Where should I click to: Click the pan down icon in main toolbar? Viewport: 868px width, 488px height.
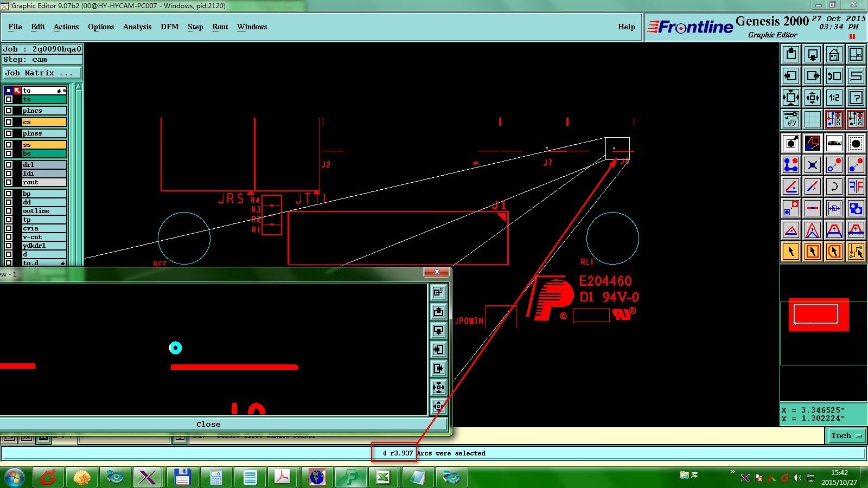[x=813, y=54]
